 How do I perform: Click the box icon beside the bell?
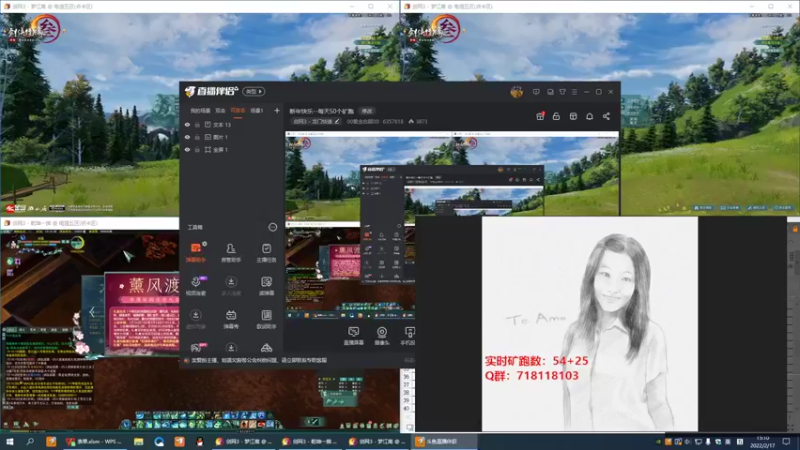click(573, 116)
